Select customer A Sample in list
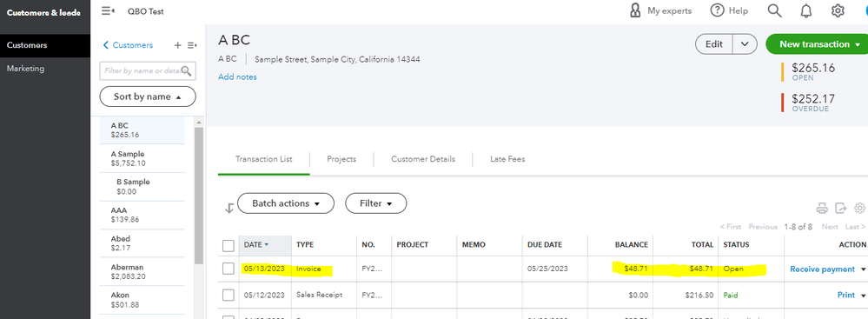Viewport: 868px width, 319px height. click(x=142, y=158)
